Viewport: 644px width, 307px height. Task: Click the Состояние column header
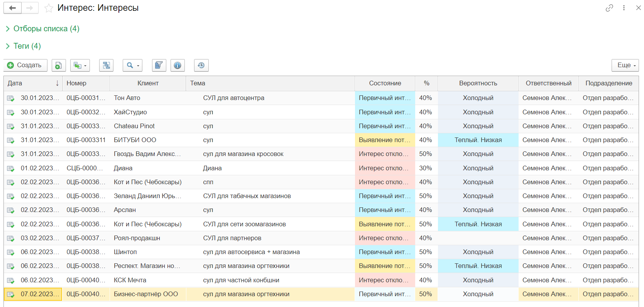tap(385, 83)
